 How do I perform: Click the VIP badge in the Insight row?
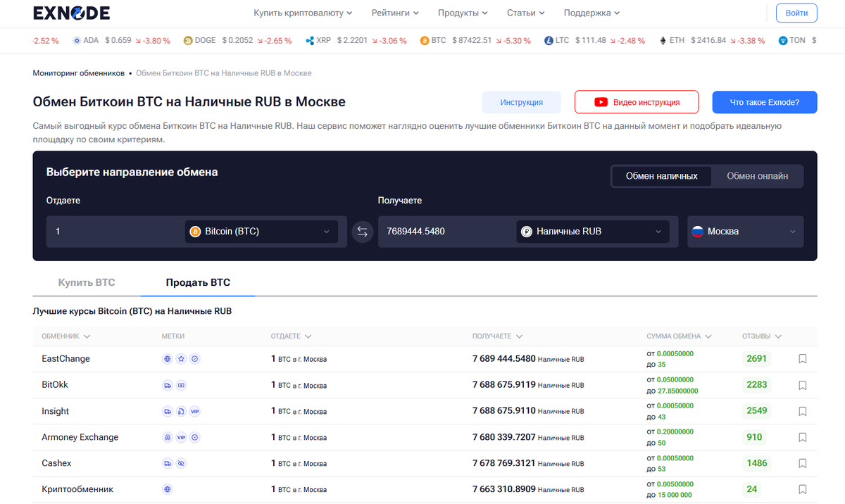195,411
